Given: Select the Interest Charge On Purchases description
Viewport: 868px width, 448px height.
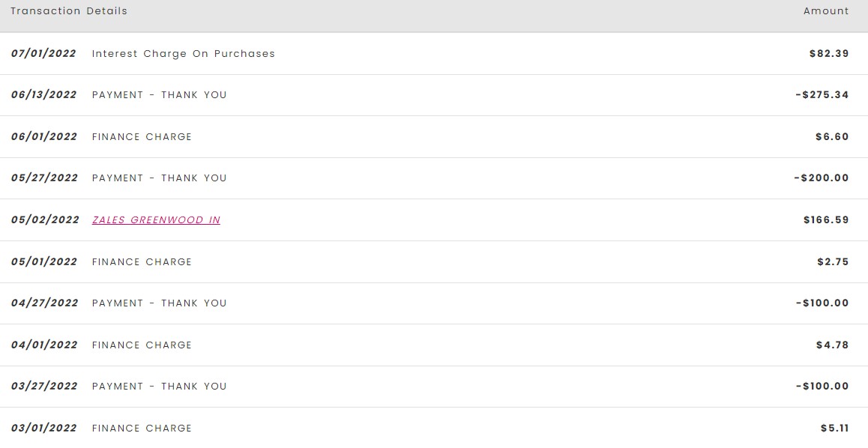Looking at the screenshot, I should pyautogui.click(x=183, y=54).
